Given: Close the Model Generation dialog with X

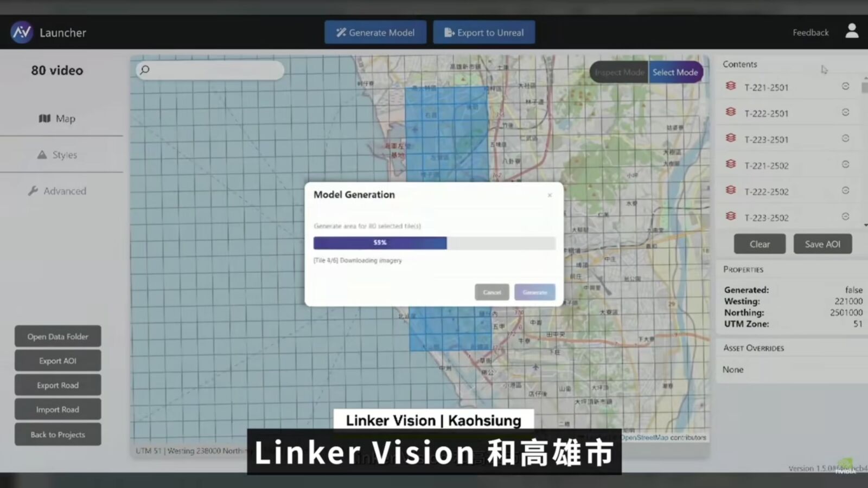Looking at the screenshot, I should (x=550, y=195).
